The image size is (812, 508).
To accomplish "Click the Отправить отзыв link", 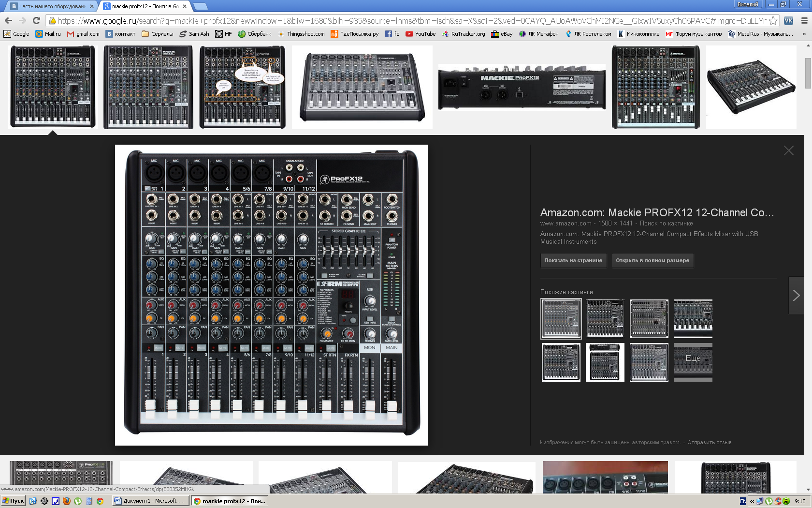I will click(709, 442).
